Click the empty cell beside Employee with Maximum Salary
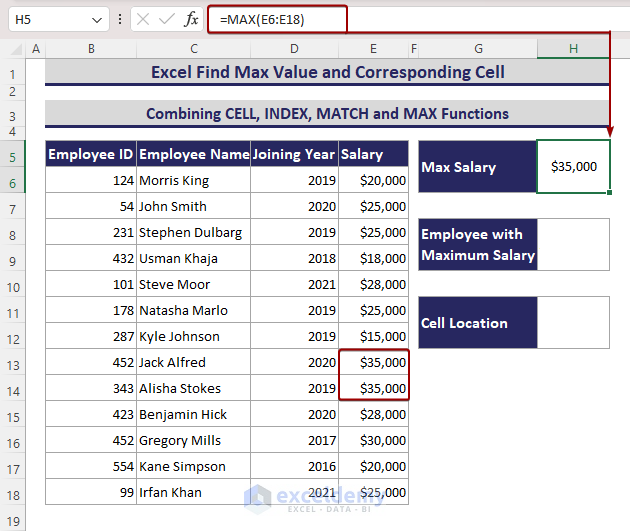Screen dimensions: 630x531 pos(573,245)
